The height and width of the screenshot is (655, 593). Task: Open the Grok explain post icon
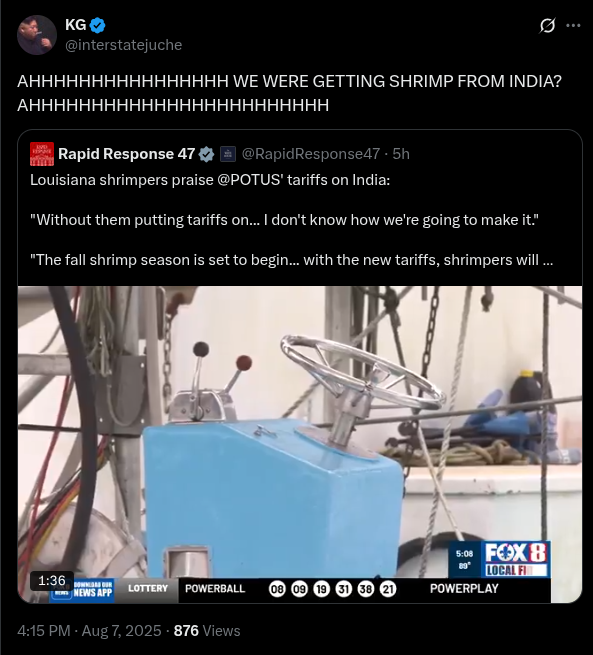[547, 26]
